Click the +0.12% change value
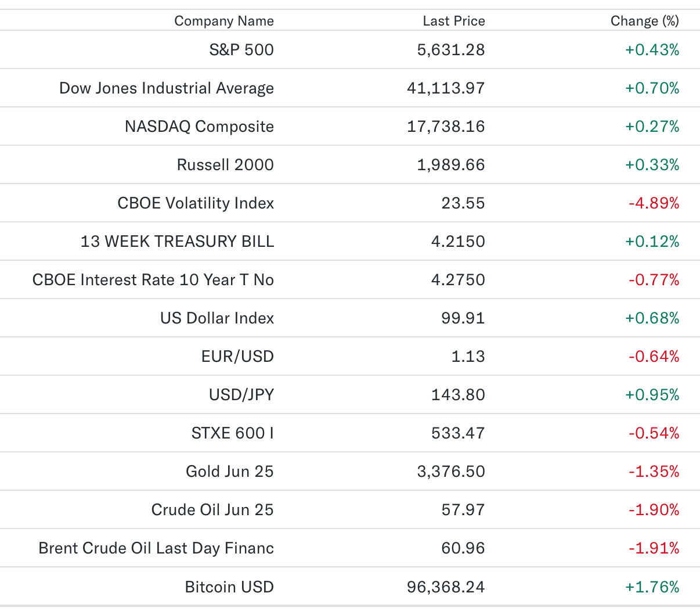 652,242
